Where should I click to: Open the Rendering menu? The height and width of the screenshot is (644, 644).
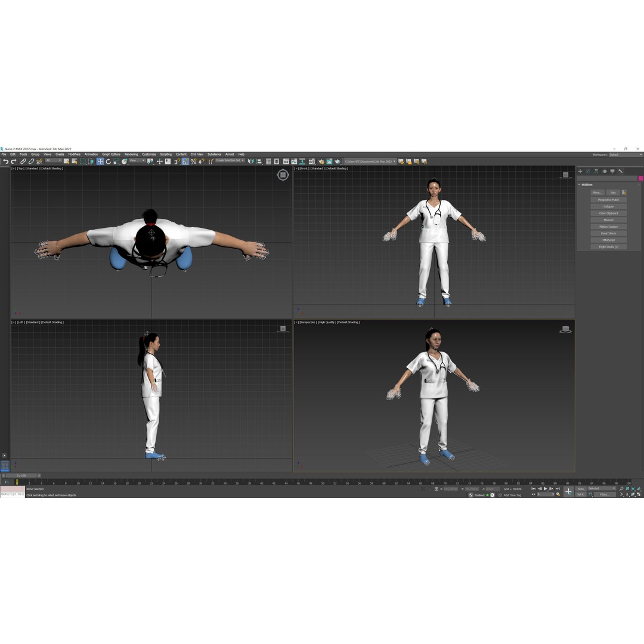coord(131,154)
